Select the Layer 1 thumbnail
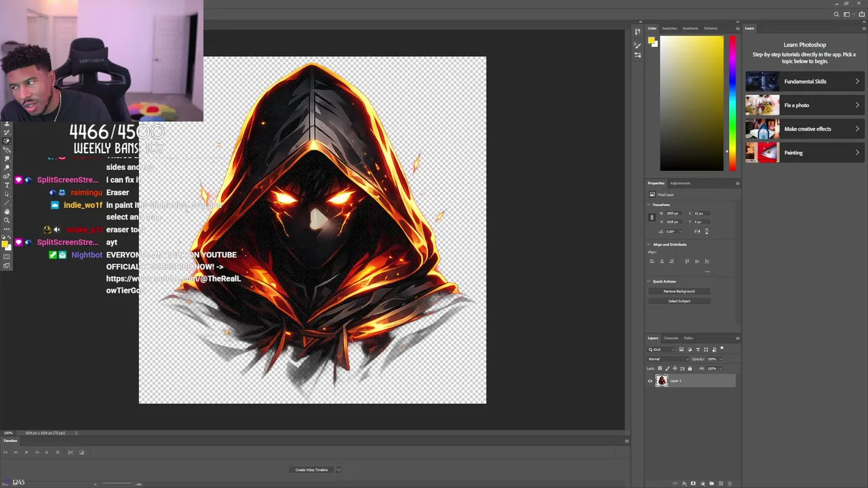The width and height of the screenshot is (868, 488). pos(661,381)
